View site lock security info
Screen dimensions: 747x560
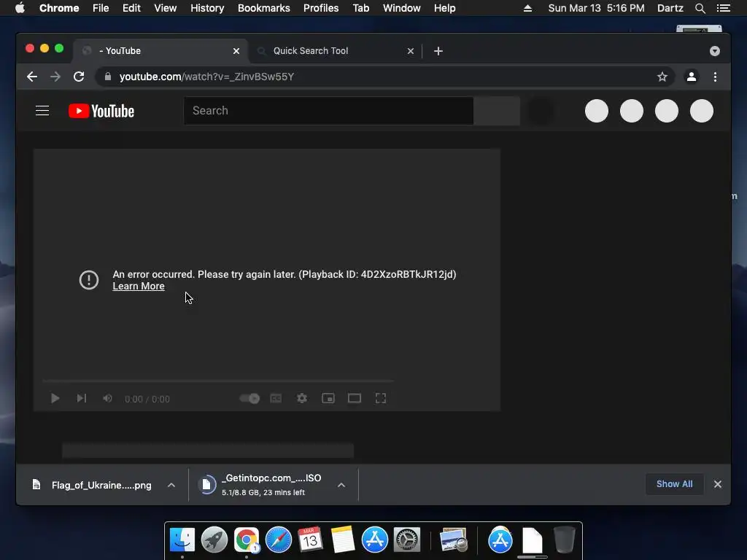pyautogui.click(x=108, y=77)
